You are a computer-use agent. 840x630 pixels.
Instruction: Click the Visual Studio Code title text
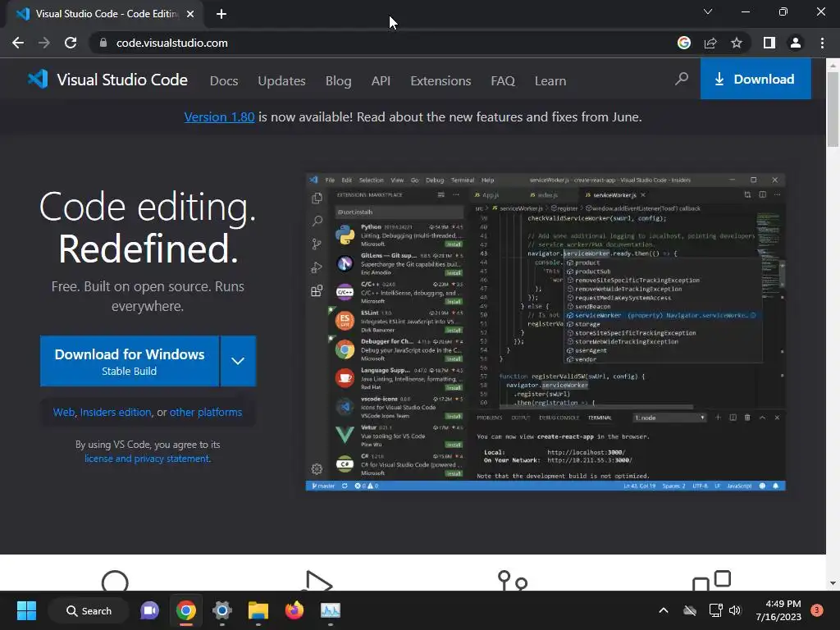tap(122, 80)
